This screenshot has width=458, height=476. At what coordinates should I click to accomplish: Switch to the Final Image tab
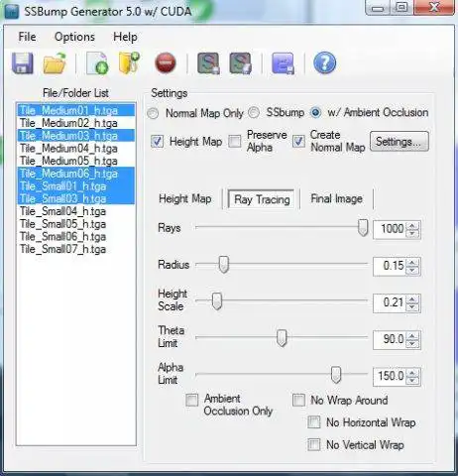click(x=336, y=199)
